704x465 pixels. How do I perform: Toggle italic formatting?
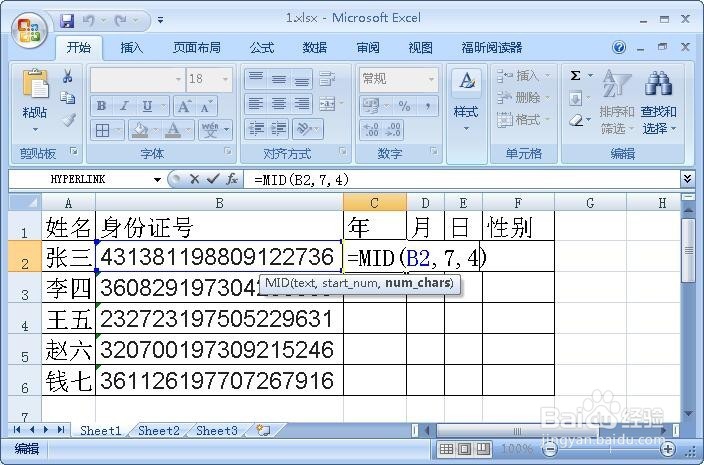click(x=124, y=106)
